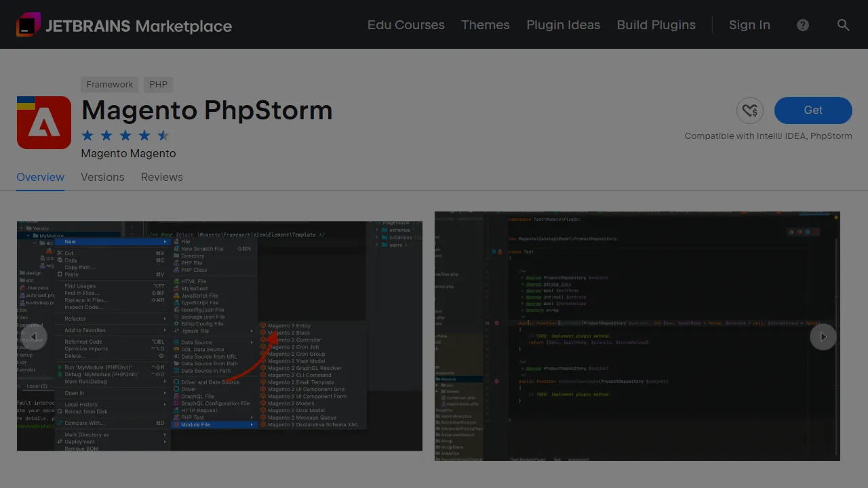Click the help question mark icon
The height and width of the screenshot is (488, 868).
[803, 25]
